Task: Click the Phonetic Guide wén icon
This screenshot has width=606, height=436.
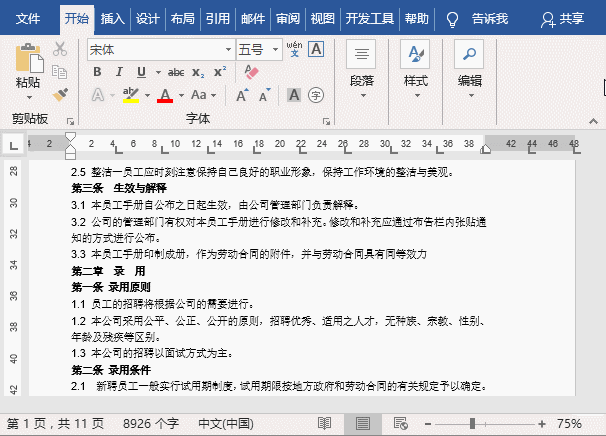Action: click(294, 49)
